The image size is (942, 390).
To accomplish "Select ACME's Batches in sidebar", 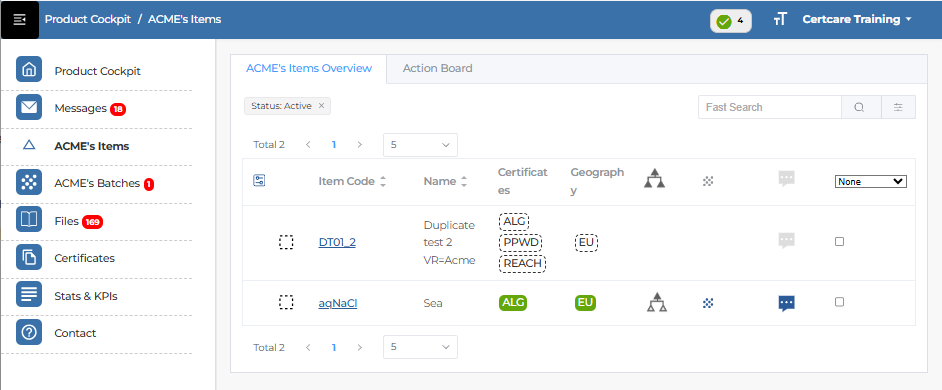I will pyautogui.click(x=97, y=183).
